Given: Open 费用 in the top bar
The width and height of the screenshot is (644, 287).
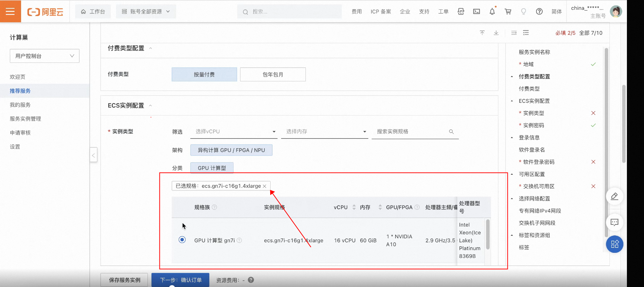Looking at the screenshot, I should (x=357, y=12).
